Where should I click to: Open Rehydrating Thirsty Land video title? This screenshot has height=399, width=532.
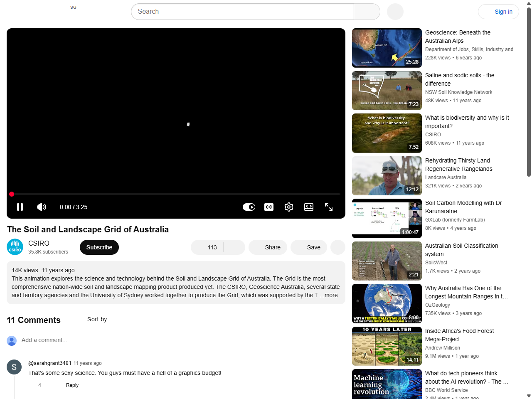pos(460,165)
